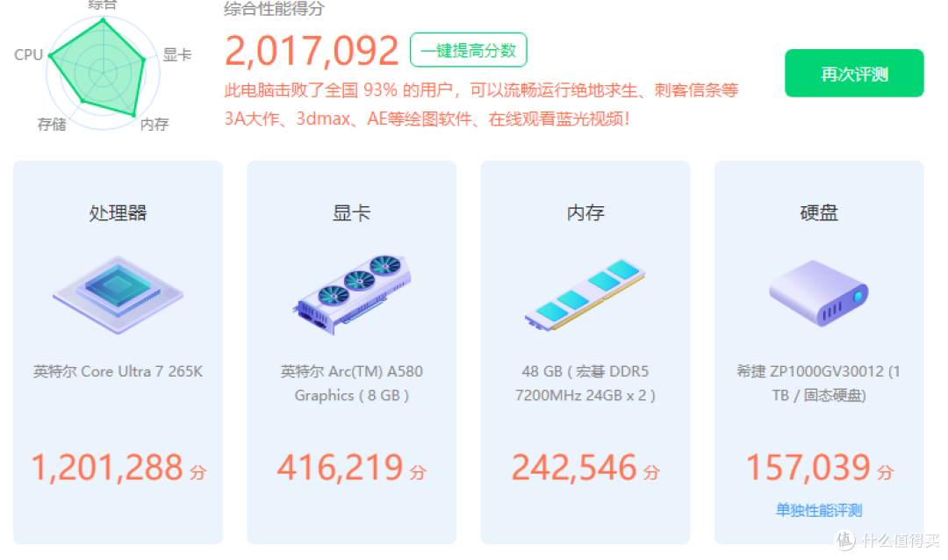948x560 pixels.
Task: Click the 48 GB 宏碁 DDR5 description
Action: coord(585,383)
